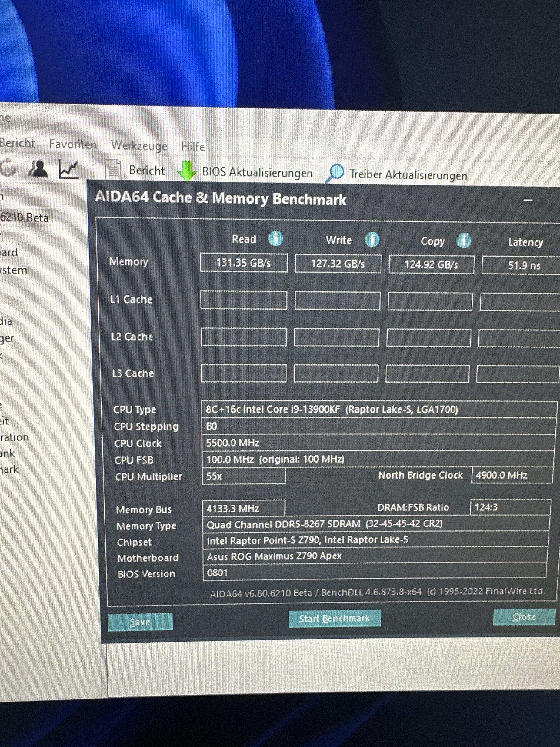This screenshot has width=560, height=747.
Task: Click the user profile icon in toolbar
Action: click(39, 169)
